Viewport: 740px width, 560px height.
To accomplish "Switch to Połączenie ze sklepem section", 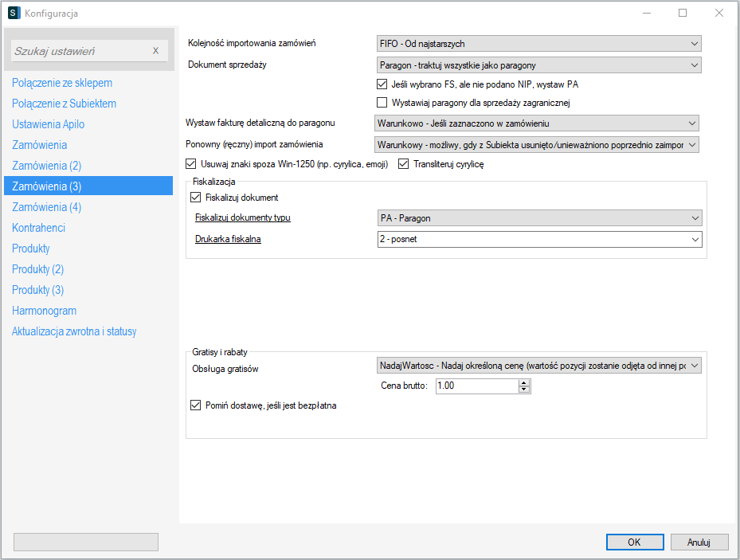I will (x=62, y=83).
